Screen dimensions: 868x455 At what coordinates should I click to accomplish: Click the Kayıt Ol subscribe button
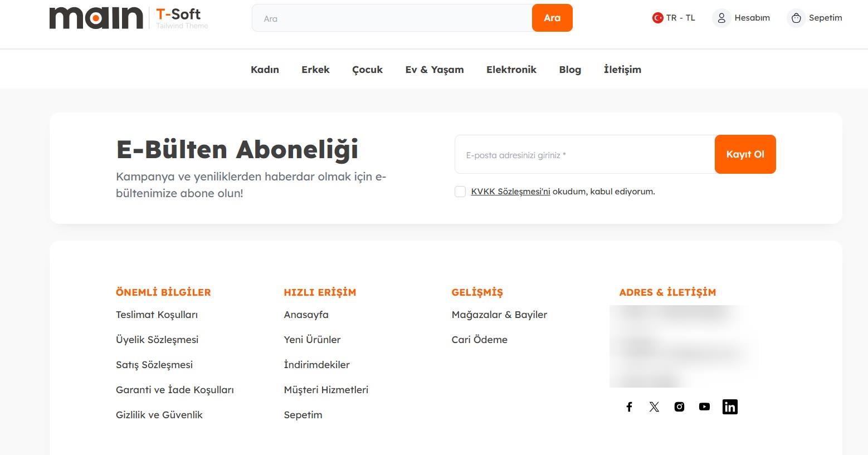[x=745, y=154]
